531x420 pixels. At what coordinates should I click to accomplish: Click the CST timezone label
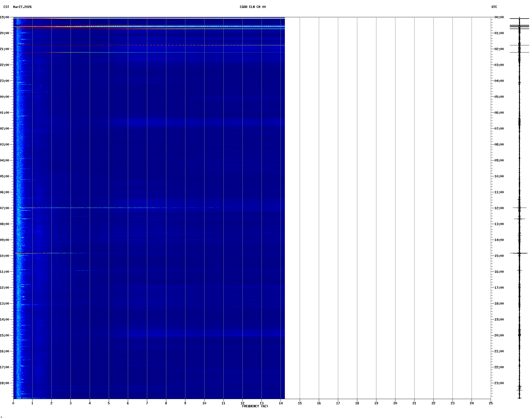[6, 7]
